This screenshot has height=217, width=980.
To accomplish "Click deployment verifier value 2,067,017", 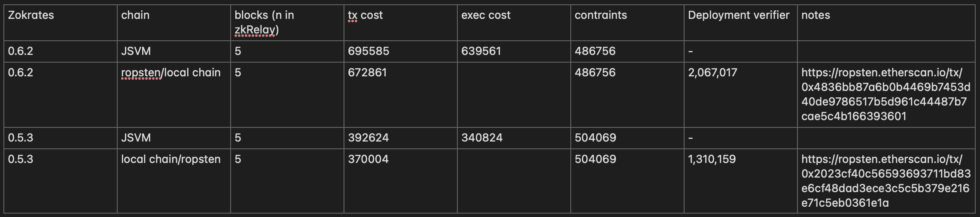I will click(x=712, y=72).
